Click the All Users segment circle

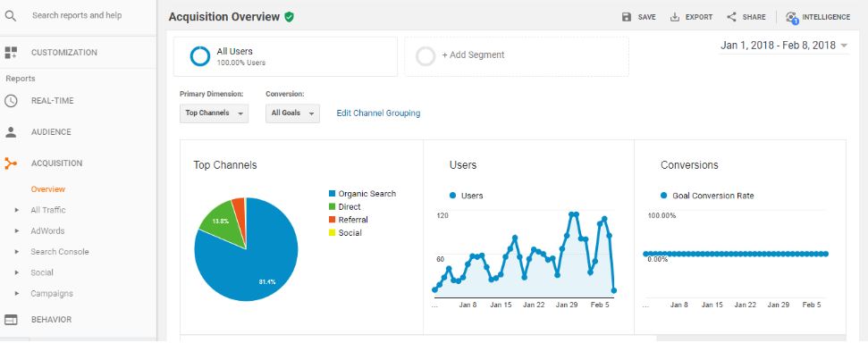(x=200, y=56)
